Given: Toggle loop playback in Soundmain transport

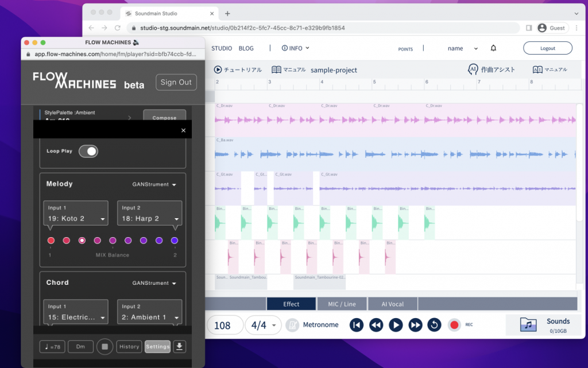Looking at the screenshot, I should coord(435,325).
